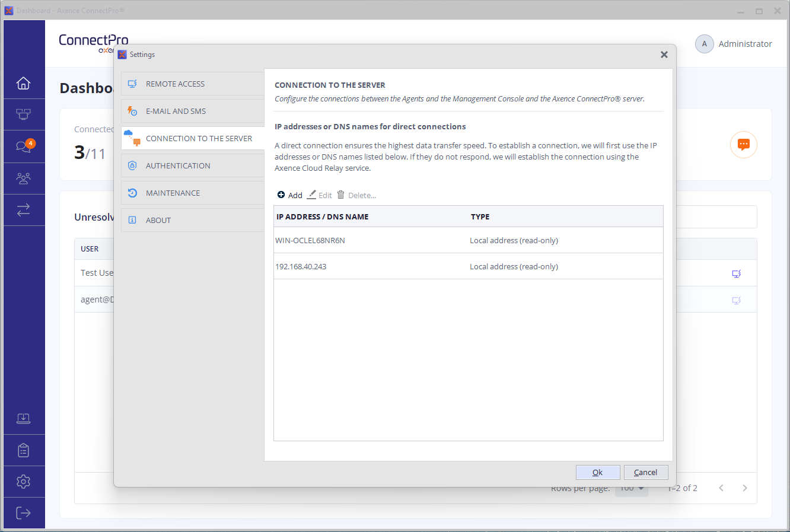
Task: Go to the next page of the Dashboard table
Action: click(x=745, y=488)
